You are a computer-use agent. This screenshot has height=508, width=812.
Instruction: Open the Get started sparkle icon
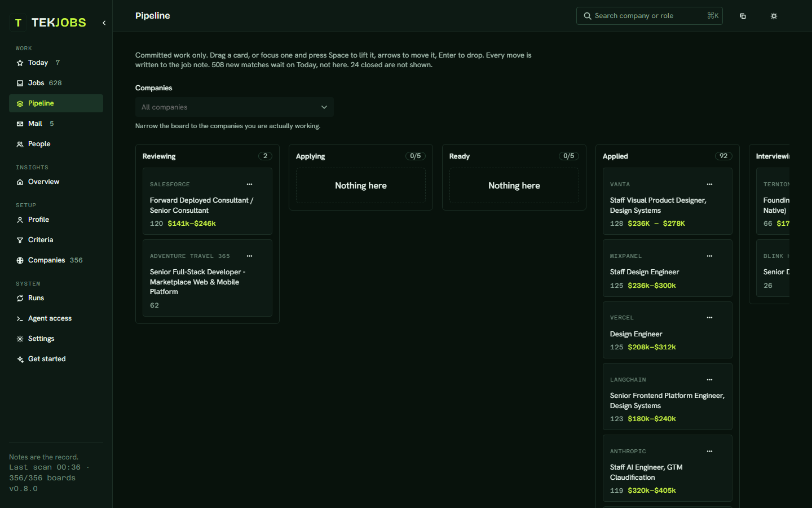(x=20, y=359)
